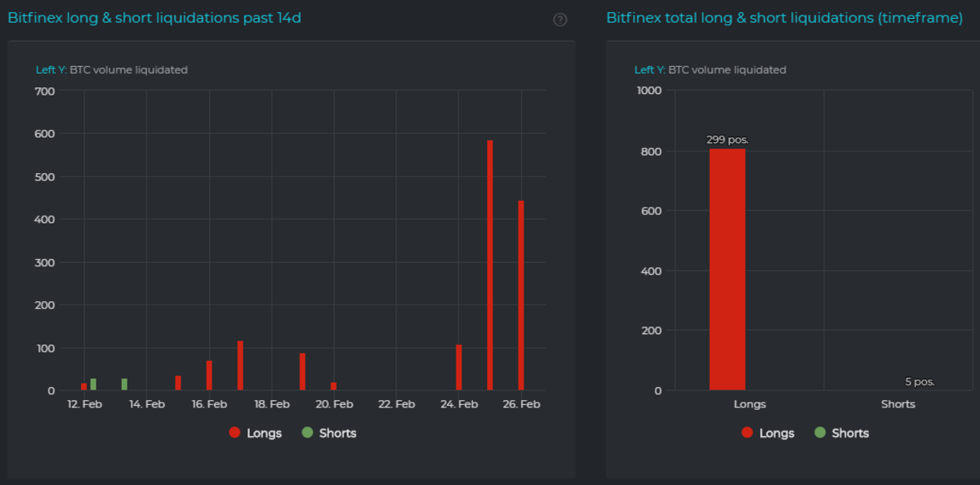Image resolution: width=980 pixels, height=485 pixels.
Task: Click the "299 pos." data label
Action: 727,140
